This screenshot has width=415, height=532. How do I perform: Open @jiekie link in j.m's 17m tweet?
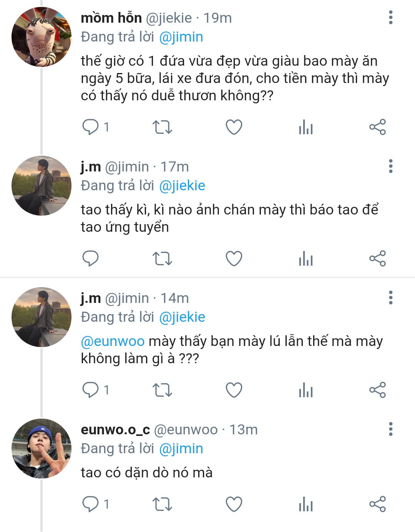click(182, 186)
